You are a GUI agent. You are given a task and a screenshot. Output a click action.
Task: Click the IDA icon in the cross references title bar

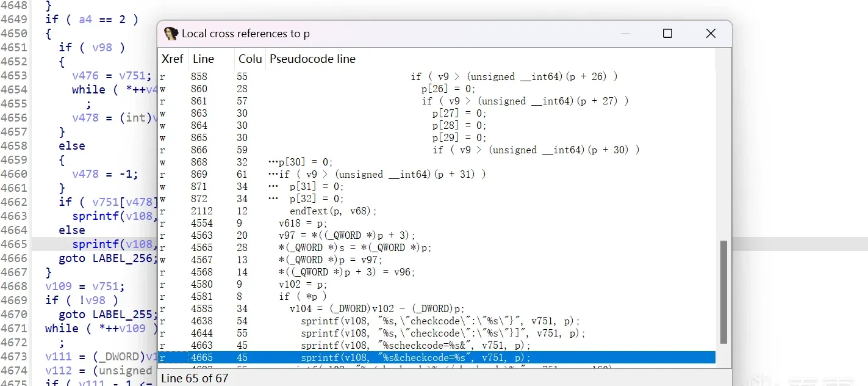171,34
